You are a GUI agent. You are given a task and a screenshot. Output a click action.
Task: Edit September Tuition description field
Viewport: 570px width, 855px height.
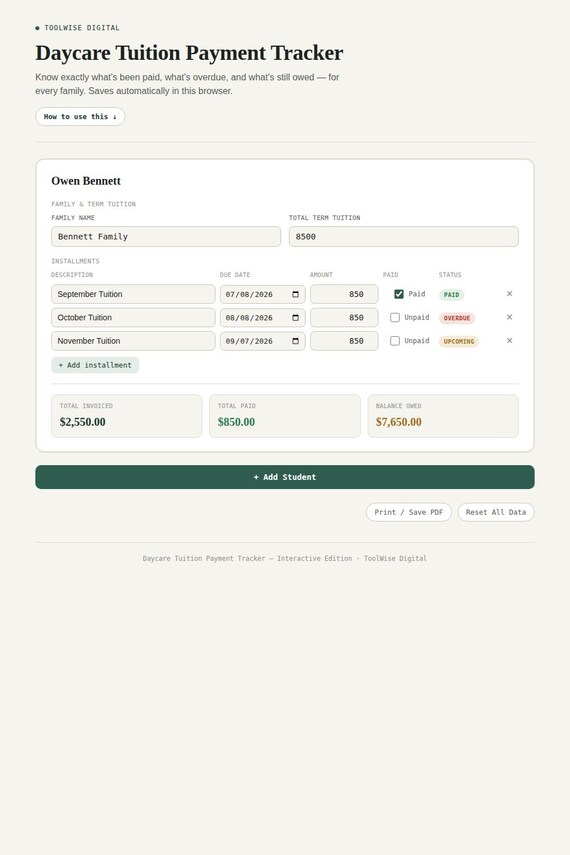tap(133, 294)
